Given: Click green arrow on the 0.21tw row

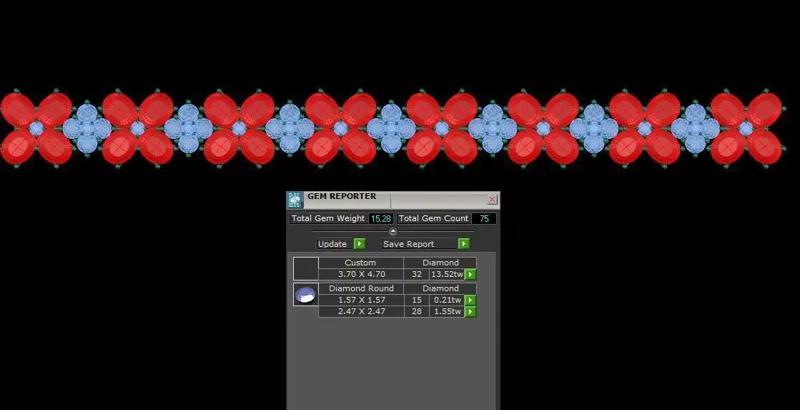Looking at the screenshot, I should (x=470, y=300).
